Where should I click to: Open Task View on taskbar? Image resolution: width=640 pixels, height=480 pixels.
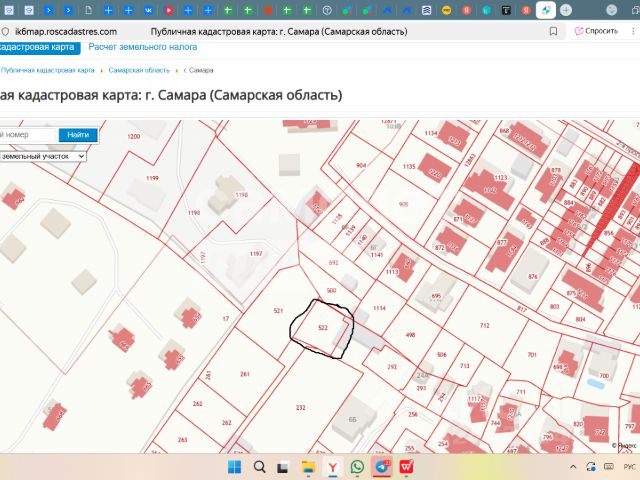pos(283,467)
